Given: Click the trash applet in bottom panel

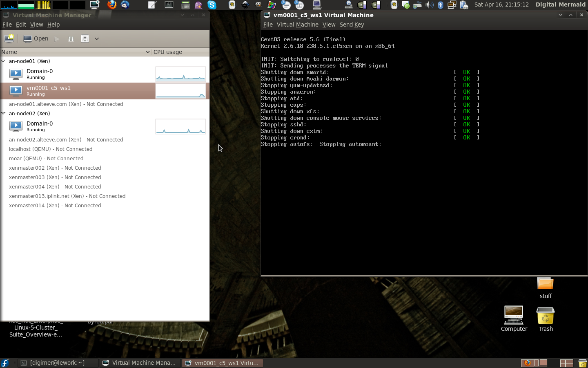Looking at the screenshot, I should click(x=582, y=363).
